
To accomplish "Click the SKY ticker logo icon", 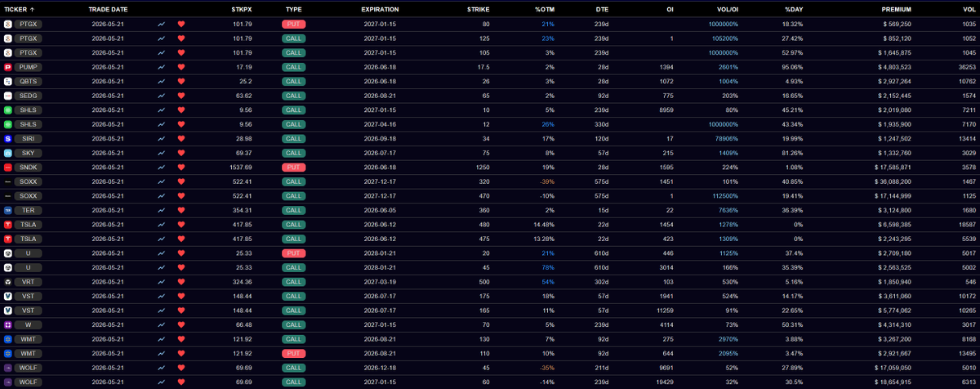I will tap(8, 153).
